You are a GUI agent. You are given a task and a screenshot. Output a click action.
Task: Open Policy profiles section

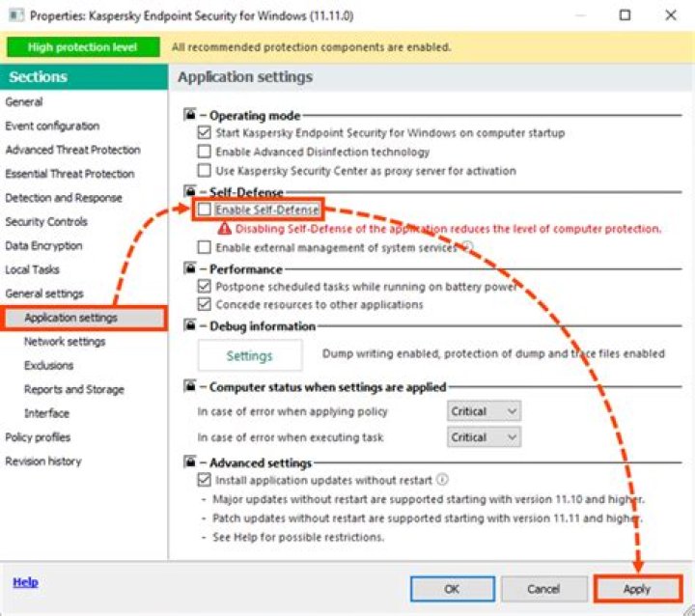tap(38, 437)
